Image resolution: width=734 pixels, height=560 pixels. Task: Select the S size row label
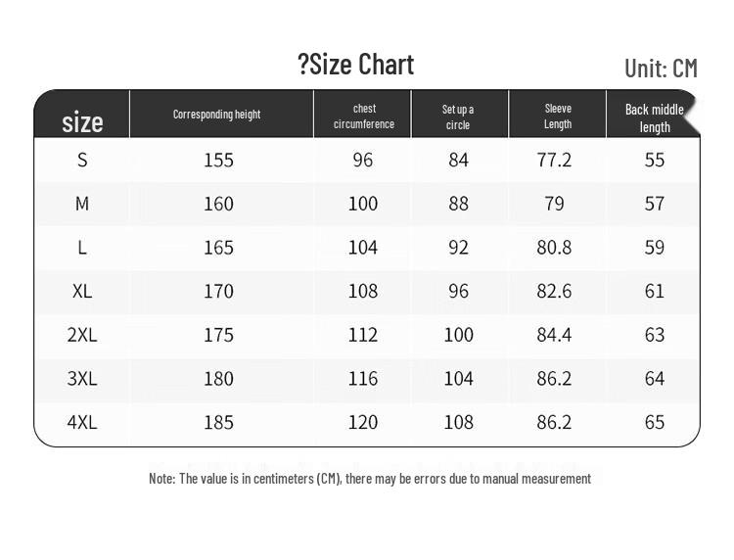82,160
